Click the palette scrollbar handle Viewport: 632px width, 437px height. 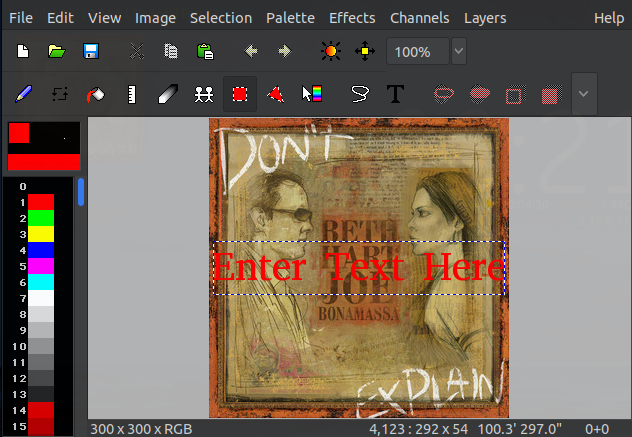81,192
